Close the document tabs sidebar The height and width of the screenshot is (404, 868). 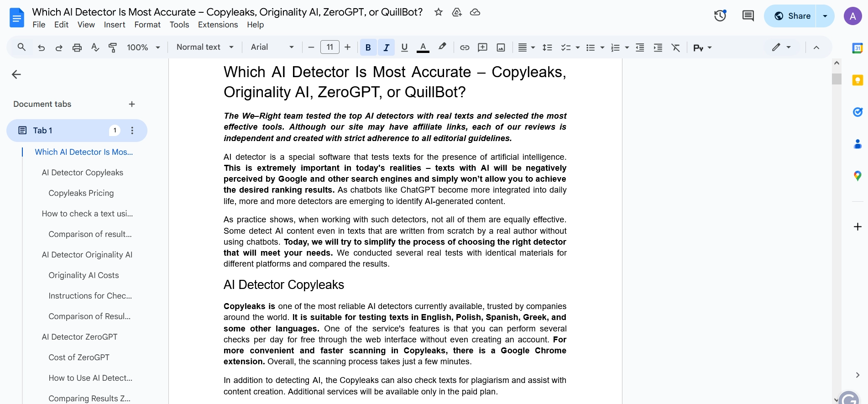[16, 74]
